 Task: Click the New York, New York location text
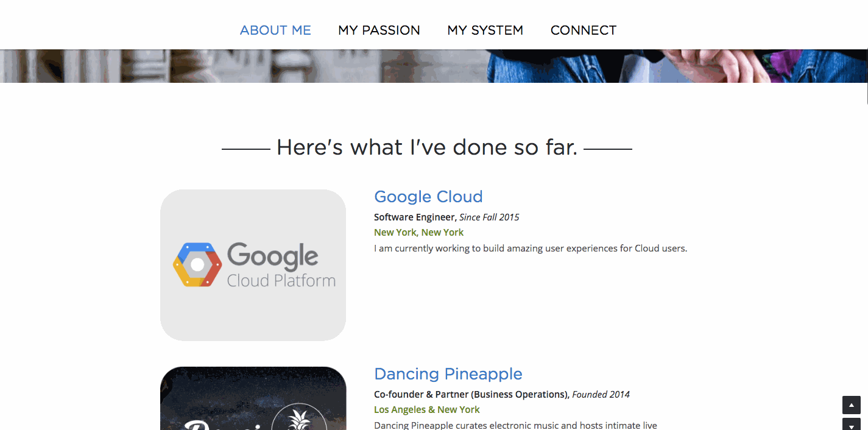pos(418,232)
